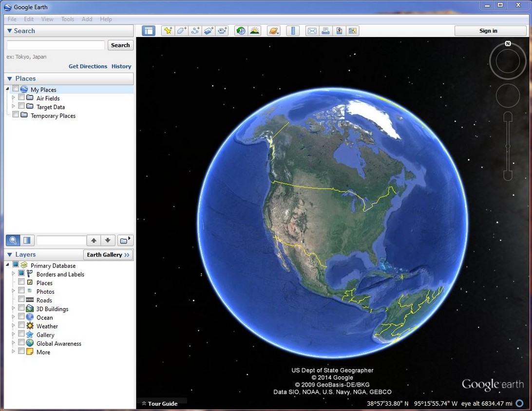
Task: Add a placemark with the pushpin tool
Action: 168,31
